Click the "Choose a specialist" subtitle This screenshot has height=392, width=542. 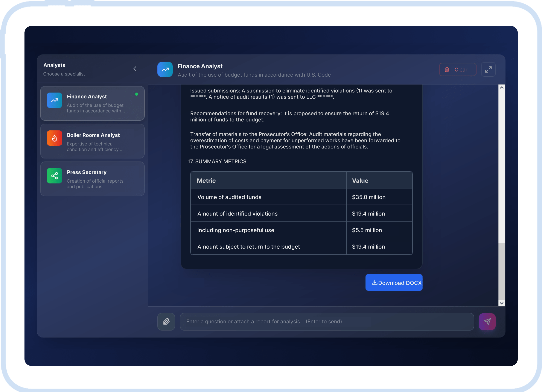click(x=64, y=74)
